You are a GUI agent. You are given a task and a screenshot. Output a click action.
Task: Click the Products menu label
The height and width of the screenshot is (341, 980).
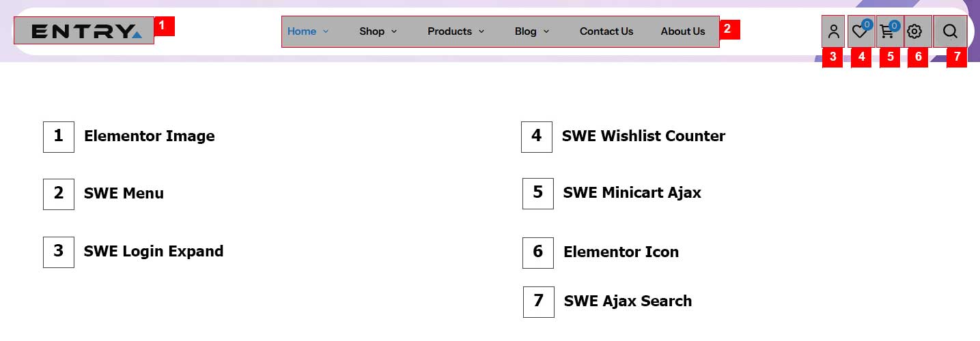[449, 31]
